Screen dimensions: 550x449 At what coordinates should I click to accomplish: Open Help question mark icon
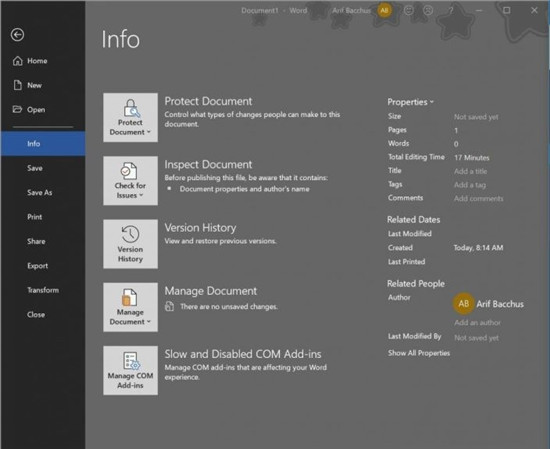[x=451, y=11]
